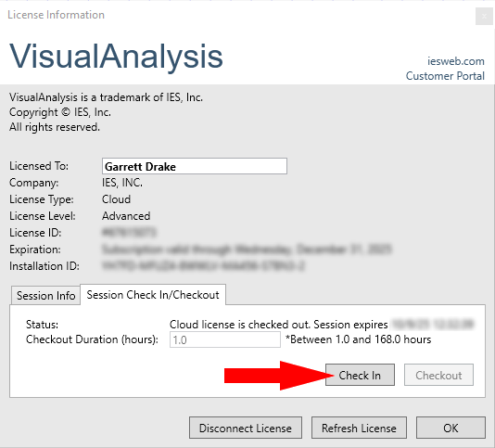The image size is (495, 448).
Task: Click the 'License Type:' label
Action: coord(42,199)
